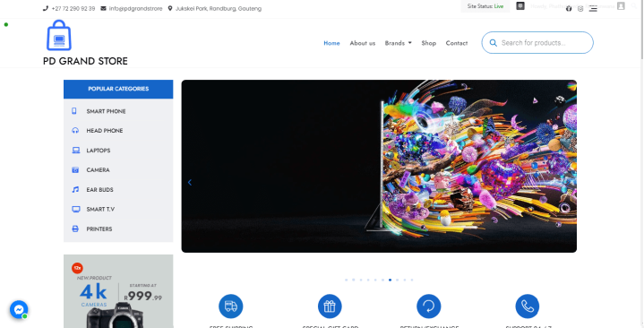The width and height of the screenshot is (644, 328).
Task: Open the Facebook icon in top bar
Action: click(569, 9)
